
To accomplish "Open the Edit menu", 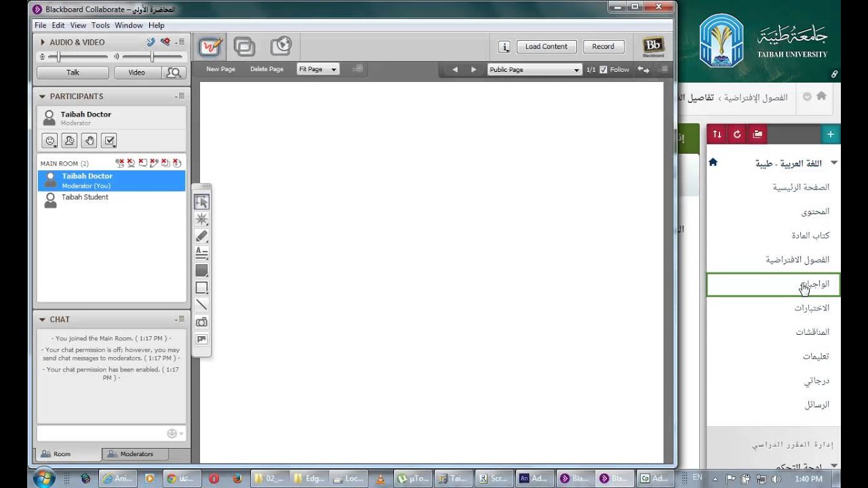I will tap(58, 25).
